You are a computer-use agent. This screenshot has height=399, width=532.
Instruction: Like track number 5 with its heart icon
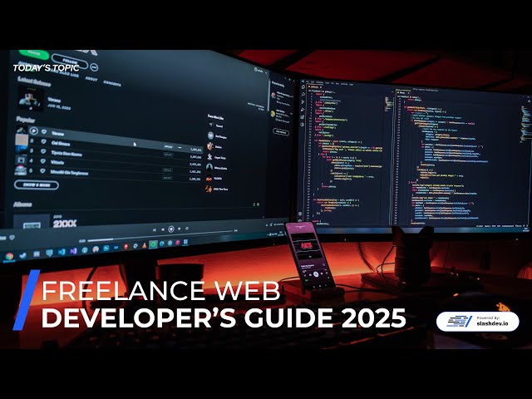42,171
